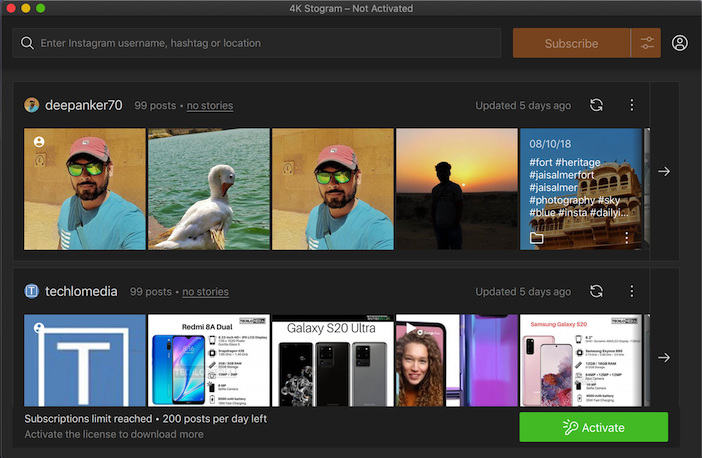Open techlomedia more options menu
The width and height of the screenshot is (702, 458).
pyautogui.click(x=632, y=291)
